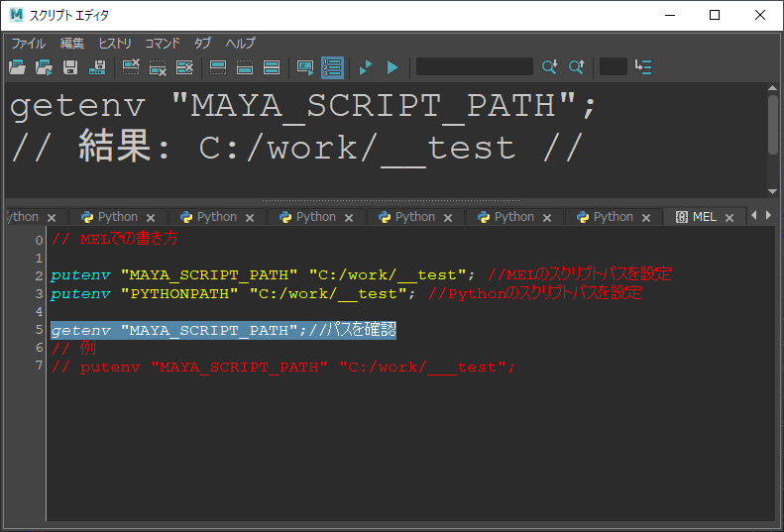Open the ファイル menu
The image size is (784, 532).
29,44
